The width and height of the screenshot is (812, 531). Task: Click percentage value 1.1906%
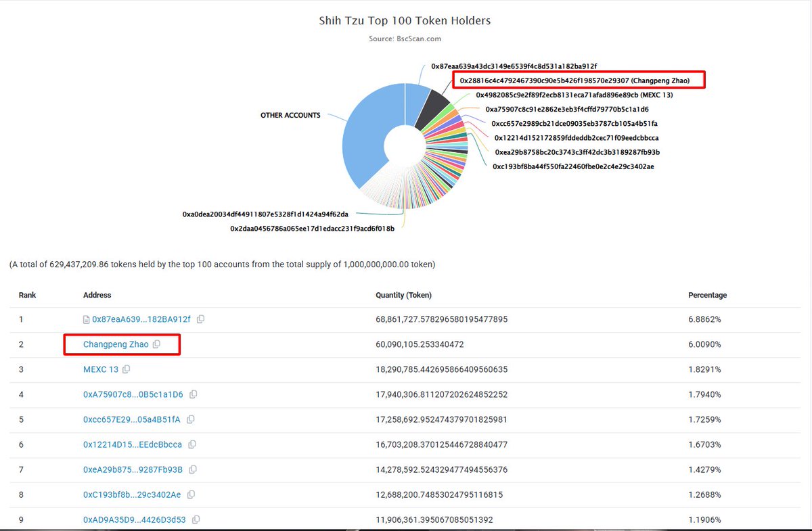[704, 520]
